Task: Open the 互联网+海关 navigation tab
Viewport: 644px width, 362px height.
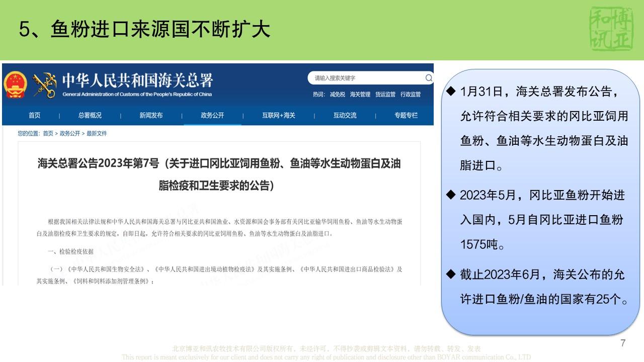Action: coord(279,116)
